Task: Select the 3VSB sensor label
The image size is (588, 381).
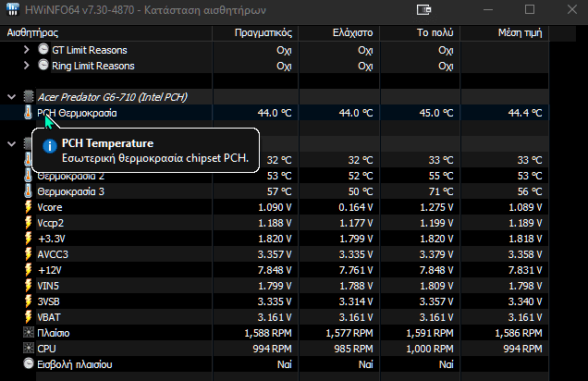Action: point(48,301)
